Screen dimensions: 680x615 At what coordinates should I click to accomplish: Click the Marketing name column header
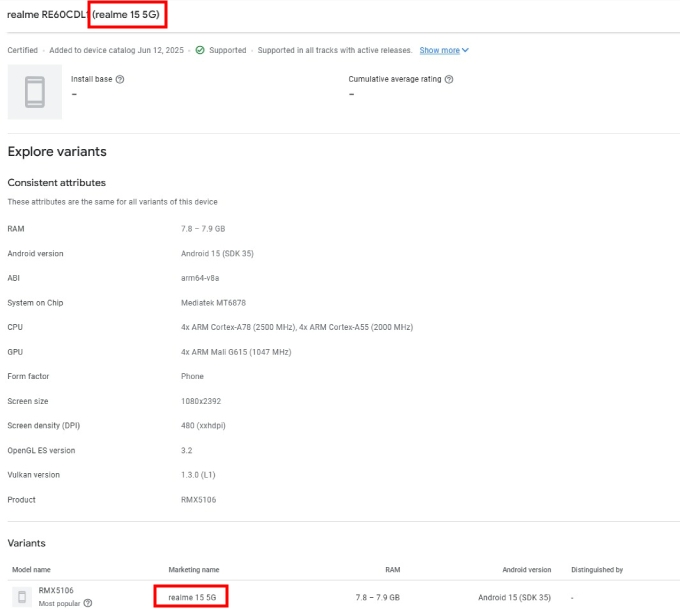coord(194,569)
